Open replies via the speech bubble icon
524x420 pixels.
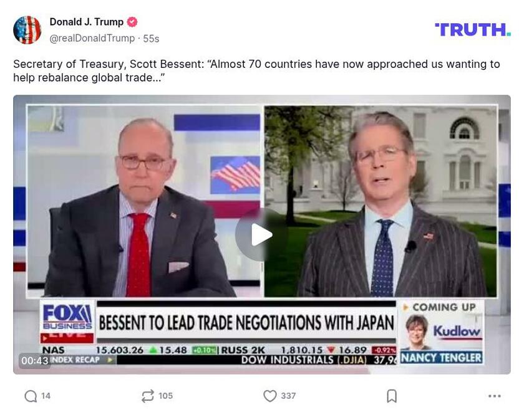click(31, 396)
